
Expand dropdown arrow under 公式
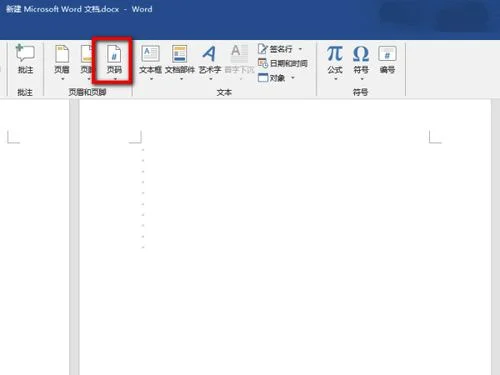tap(335, 79)
